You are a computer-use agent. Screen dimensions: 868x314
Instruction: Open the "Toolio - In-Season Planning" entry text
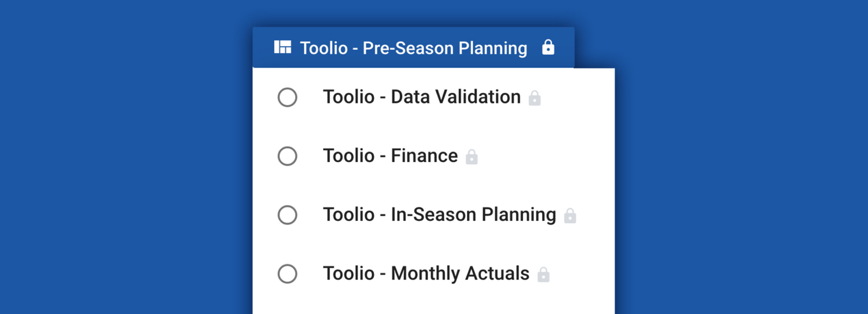click(x=439, y=215)
